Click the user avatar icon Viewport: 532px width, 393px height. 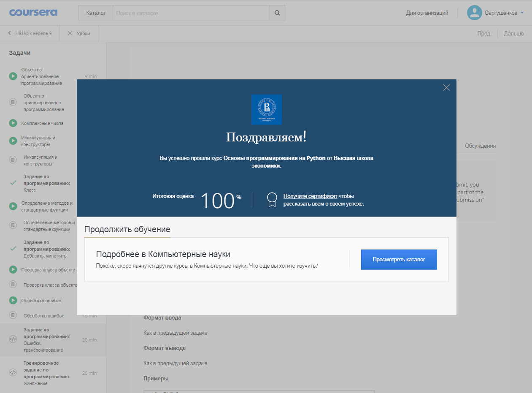(x=474, y=13)
